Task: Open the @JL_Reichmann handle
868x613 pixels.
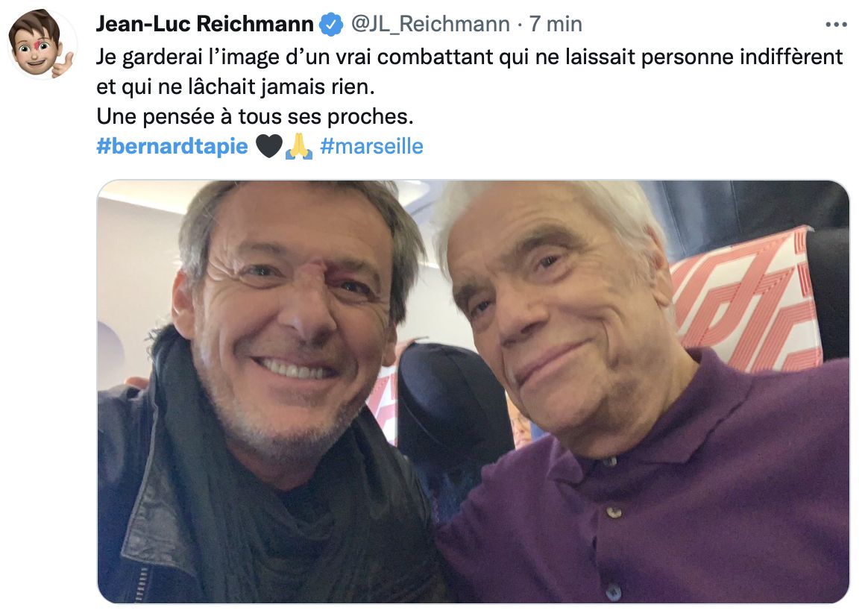Action: coord(430,25)
